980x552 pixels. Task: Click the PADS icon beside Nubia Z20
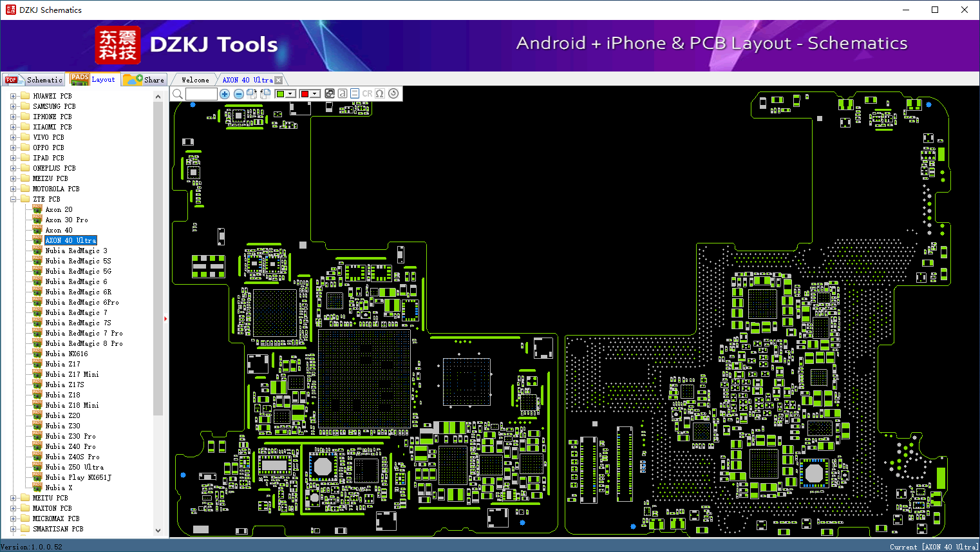tap(37, 415)
